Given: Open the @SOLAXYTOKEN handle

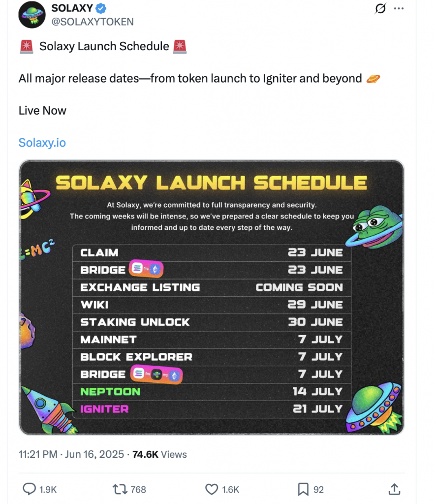Looking at the screenshot, I should coord(92,22).
